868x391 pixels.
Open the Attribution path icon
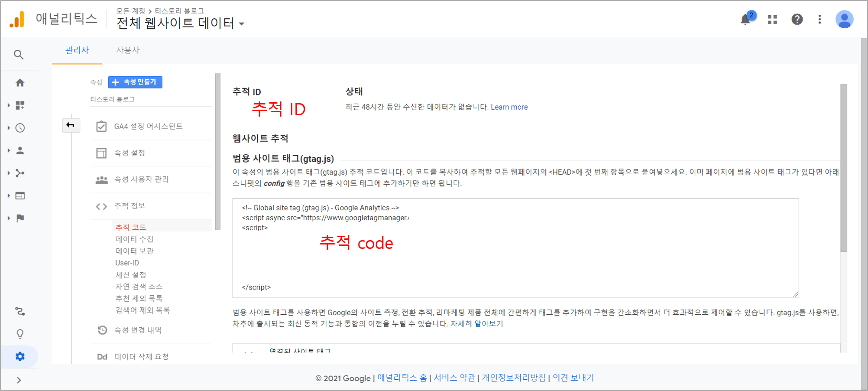[x=20, y=311]
